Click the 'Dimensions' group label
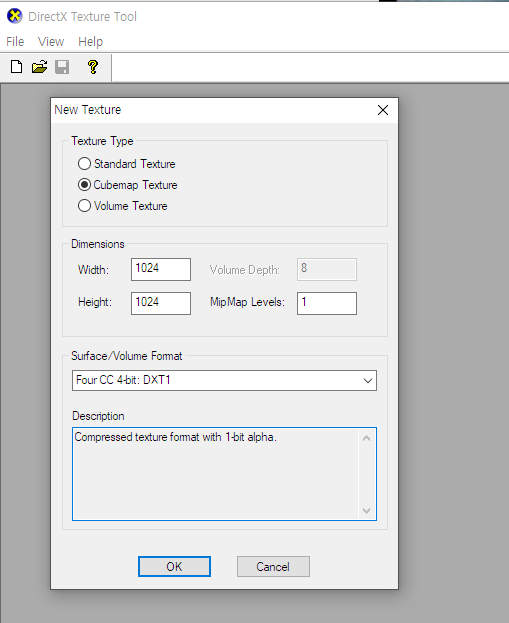 (98, 244)
